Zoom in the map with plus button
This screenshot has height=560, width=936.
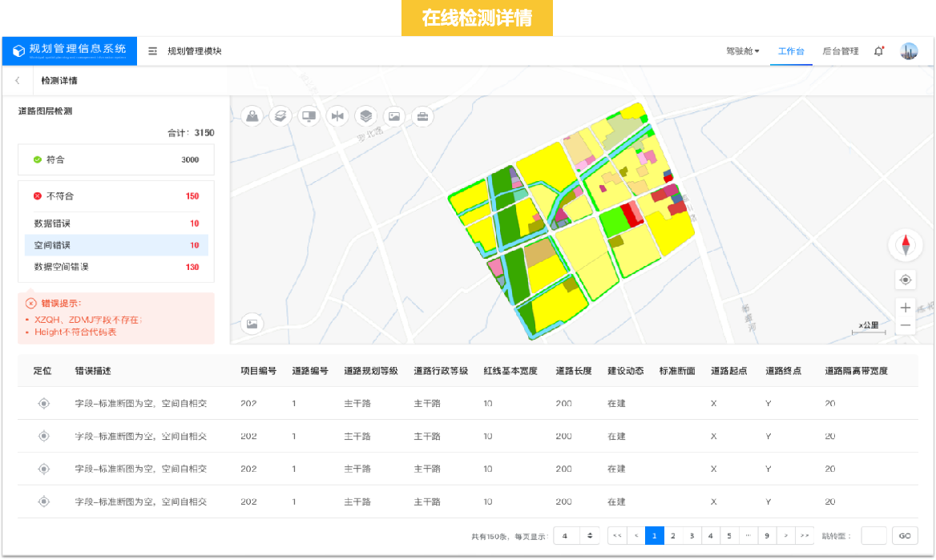tap(906, 308)
